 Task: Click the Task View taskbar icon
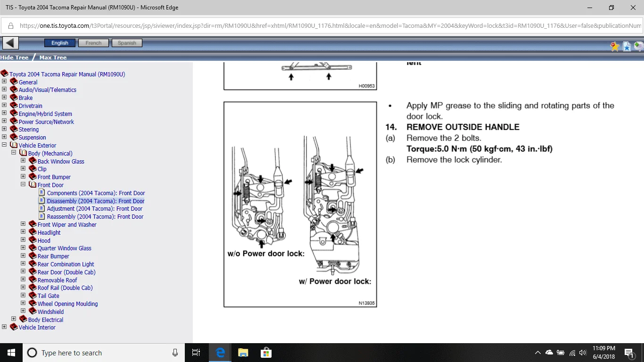coord(196,353)
